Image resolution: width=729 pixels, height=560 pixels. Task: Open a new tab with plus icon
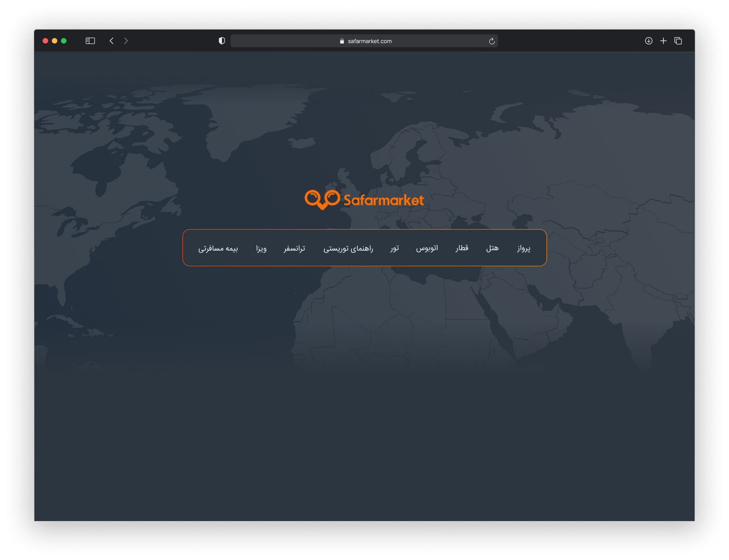click(x=663, y=41)
